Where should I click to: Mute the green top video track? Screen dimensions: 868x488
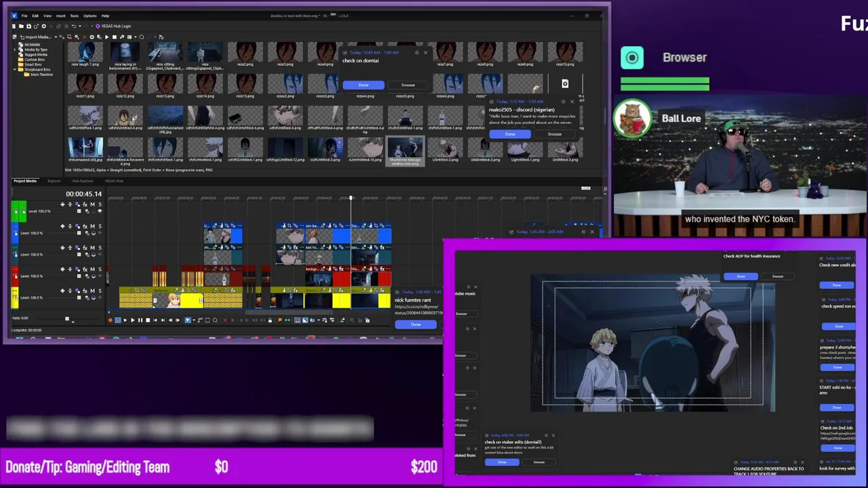tap(92, 204)
